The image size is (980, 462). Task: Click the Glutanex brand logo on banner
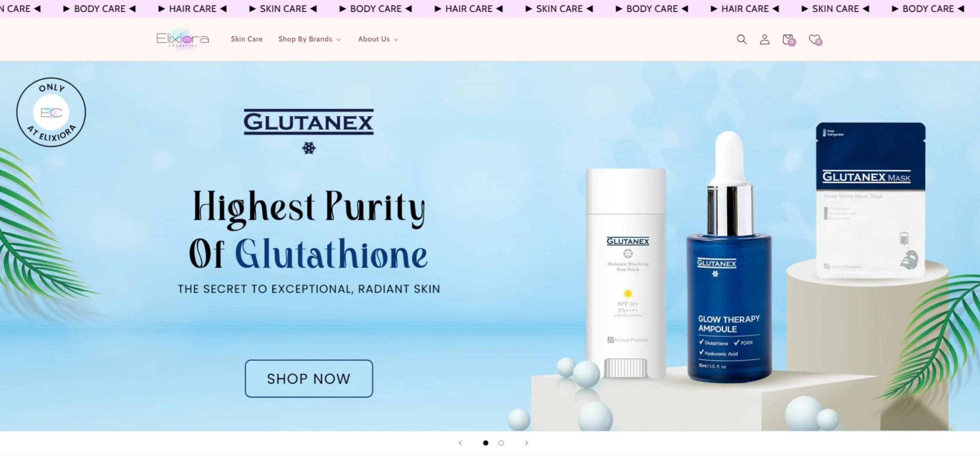click(x=309, y=122)
